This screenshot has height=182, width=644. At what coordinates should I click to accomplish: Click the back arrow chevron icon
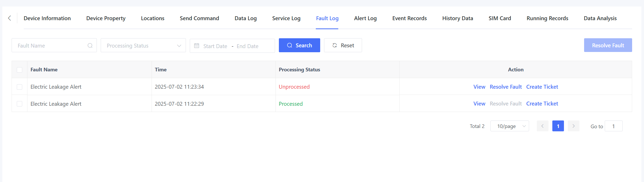pos(10,18)
